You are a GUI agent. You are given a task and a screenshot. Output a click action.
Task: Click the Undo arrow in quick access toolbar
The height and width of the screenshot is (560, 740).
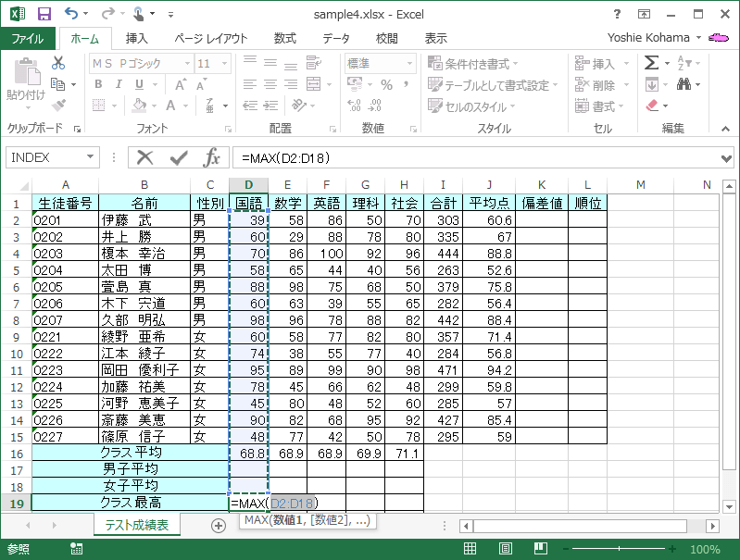click(x=71, y=14)
